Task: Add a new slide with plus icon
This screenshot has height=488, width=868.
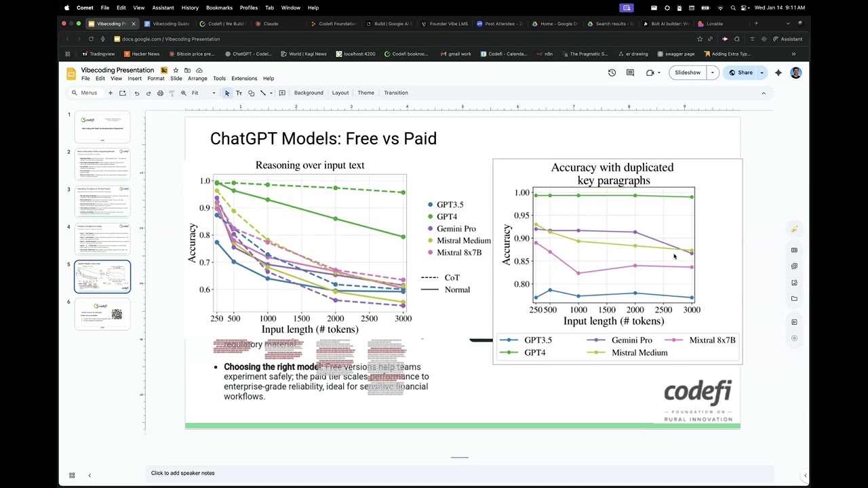Action: [x=110, y=93]
